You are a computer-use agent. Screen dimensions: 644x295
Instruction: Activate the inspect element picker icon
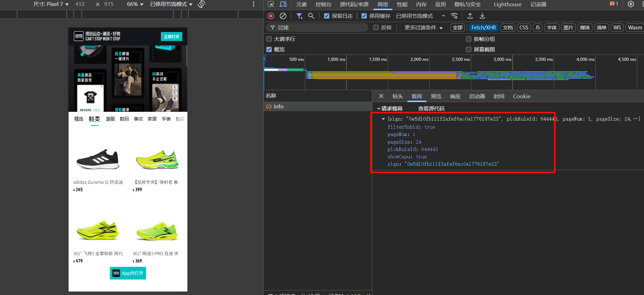click(x=271, y=4)
